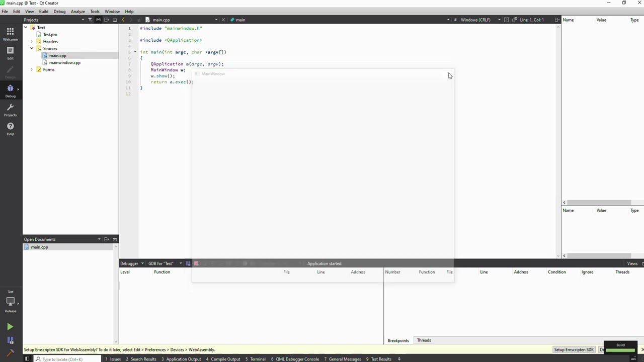Open the Analyze menu
This screenshot has width=644, height=362.
click(x=78, y=11)
